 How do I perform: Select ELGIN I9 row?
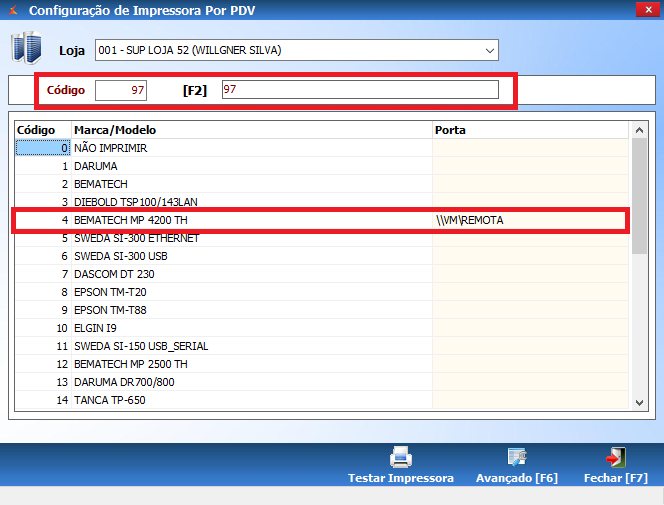(322, 328)
